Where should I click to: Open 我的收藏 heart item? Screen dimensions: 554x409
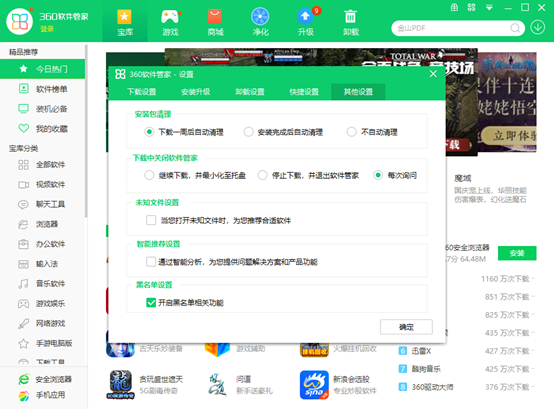[42, 129]
